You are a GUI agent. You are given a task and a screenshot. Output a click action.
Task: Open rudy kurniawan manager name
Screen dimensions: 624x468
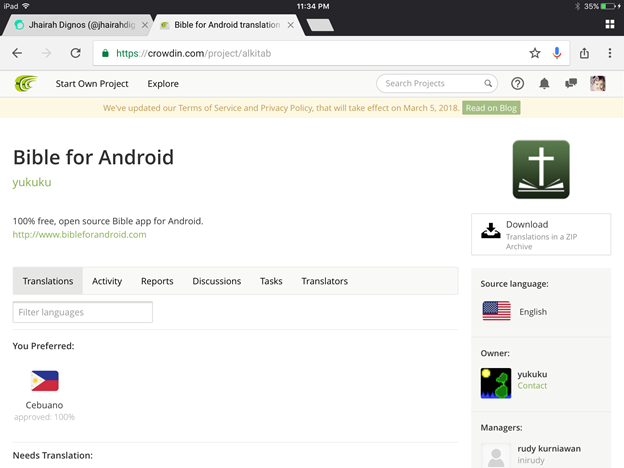549,448
